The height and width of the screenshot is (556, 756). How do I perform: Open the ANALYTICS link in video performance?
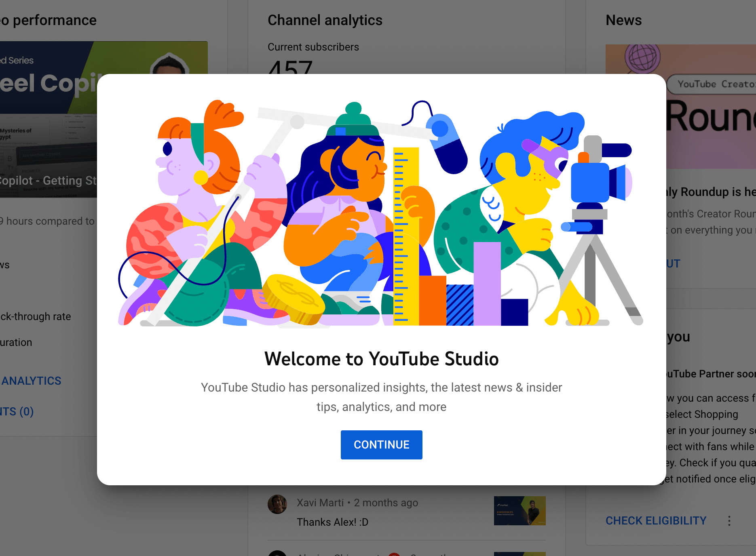(x=31, y=381)
